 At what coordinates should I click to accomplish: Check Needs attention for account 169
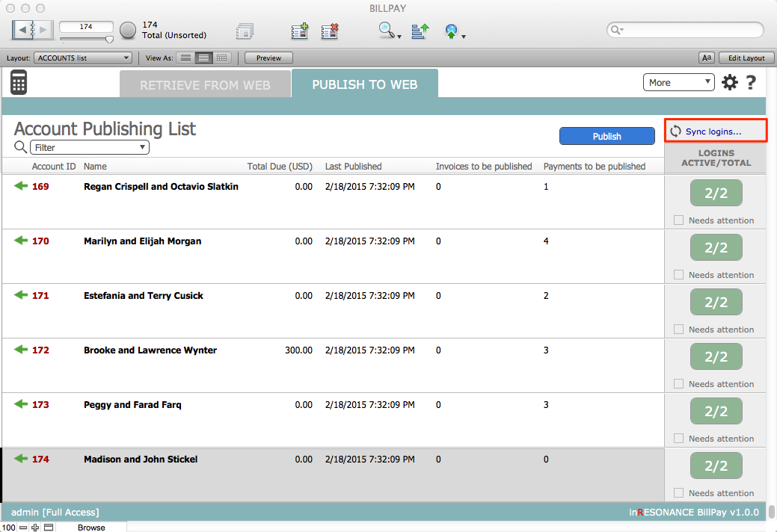coord(679,220)
